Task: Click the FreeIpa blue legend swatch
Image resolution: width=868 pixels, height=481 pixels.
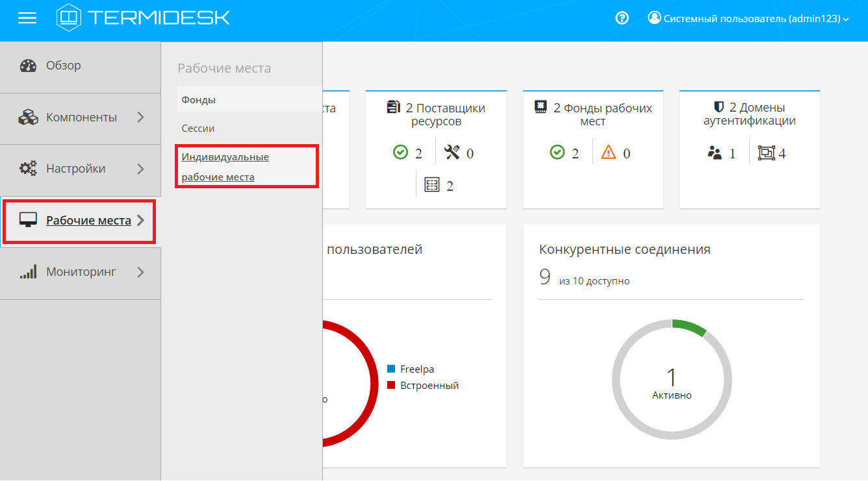Action: (x=391, y=369)
